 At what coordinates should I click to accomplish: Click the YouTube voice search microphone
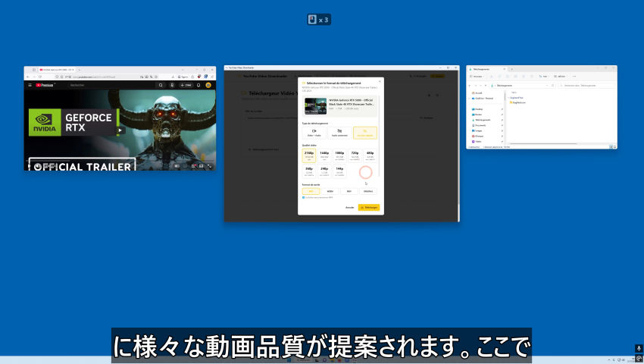(x=171, y=85)
